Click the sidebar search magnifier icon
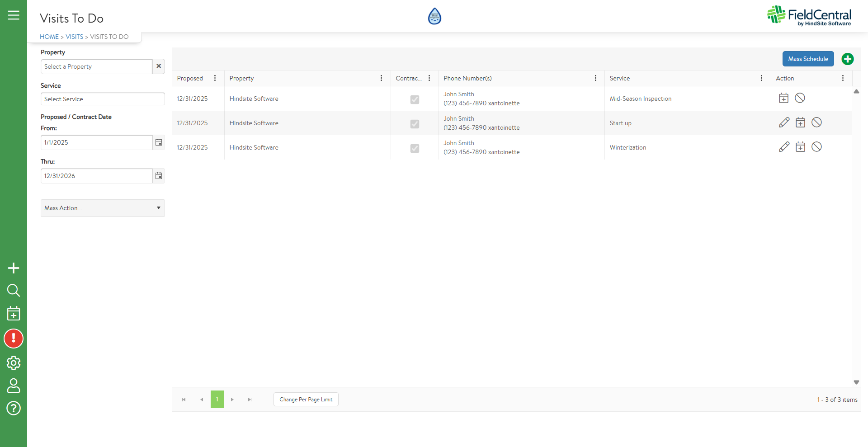This screenshot has width=868, height=447. [x=14, y=290]
